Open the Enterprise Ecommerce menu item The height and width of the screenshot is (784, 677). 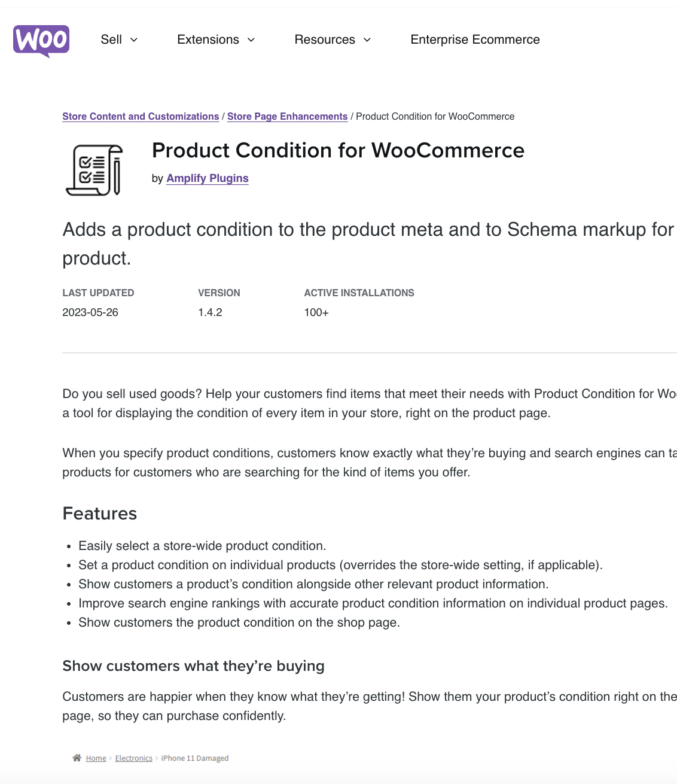(x=475, y=39)
